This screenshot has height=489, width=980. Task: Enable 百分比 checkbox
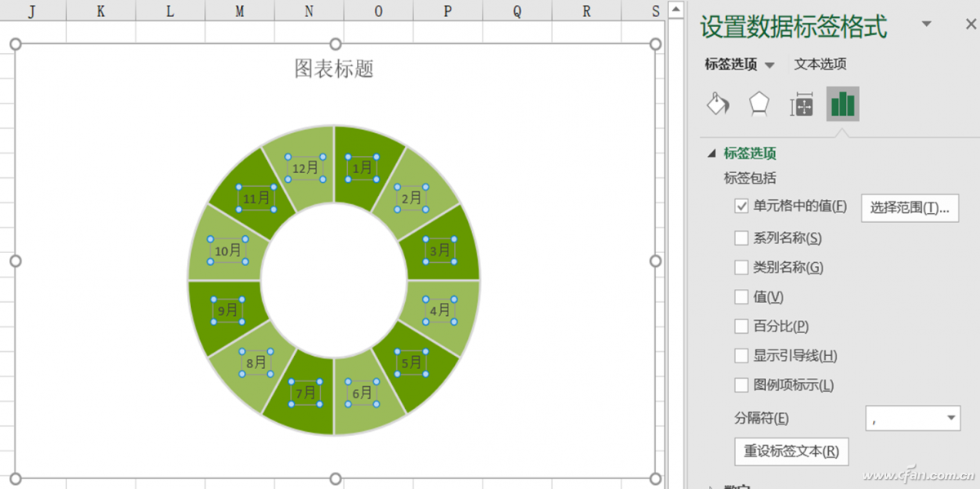coord(742,327)
